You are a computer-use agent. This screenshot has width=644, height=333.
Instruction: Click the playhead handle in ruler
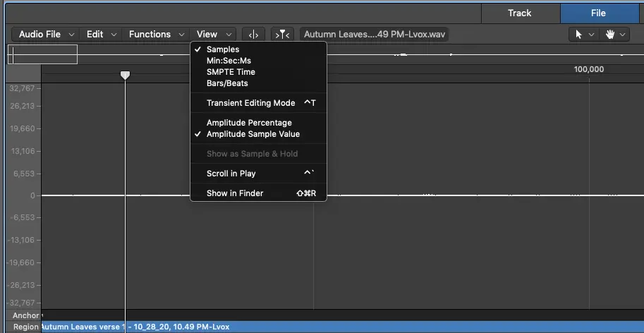click(x=125, y=75)
